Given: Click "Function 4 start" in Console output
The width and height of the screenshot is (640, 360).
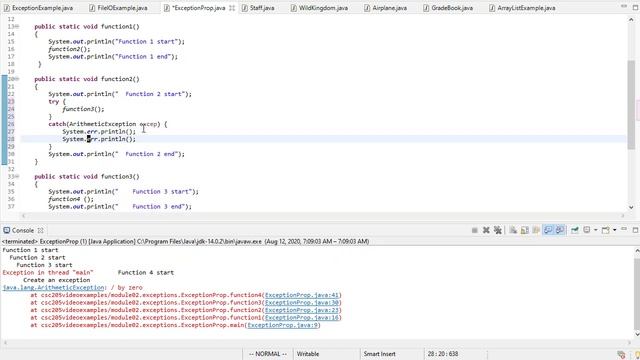Looking at the screenshot, I should point(146,273).
